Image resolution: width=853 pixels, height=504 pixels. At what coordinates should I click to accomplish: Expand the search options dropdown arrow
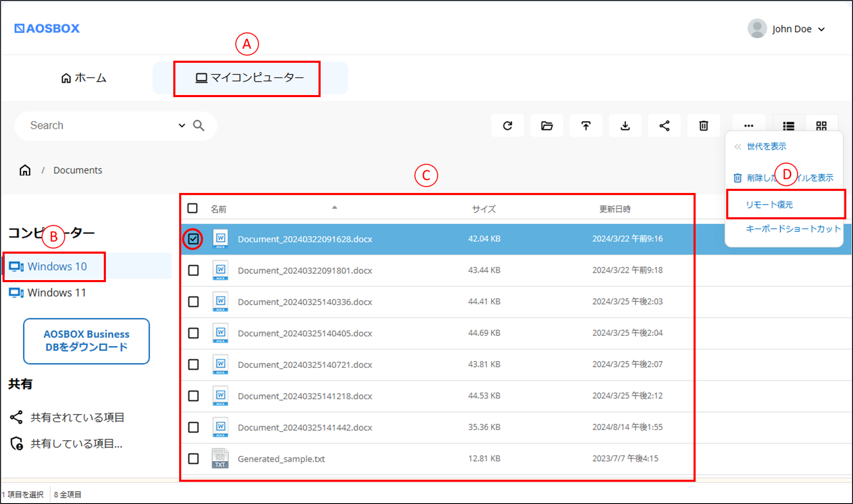pyautogui.click(x=182, y=125)
